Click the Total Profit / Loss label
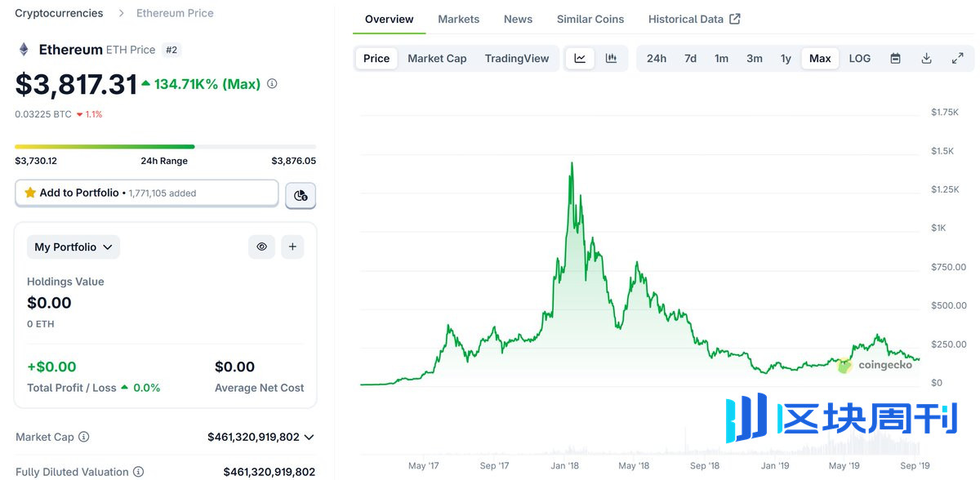This screenshot has height=480, width=980. (x=72, y=388)
